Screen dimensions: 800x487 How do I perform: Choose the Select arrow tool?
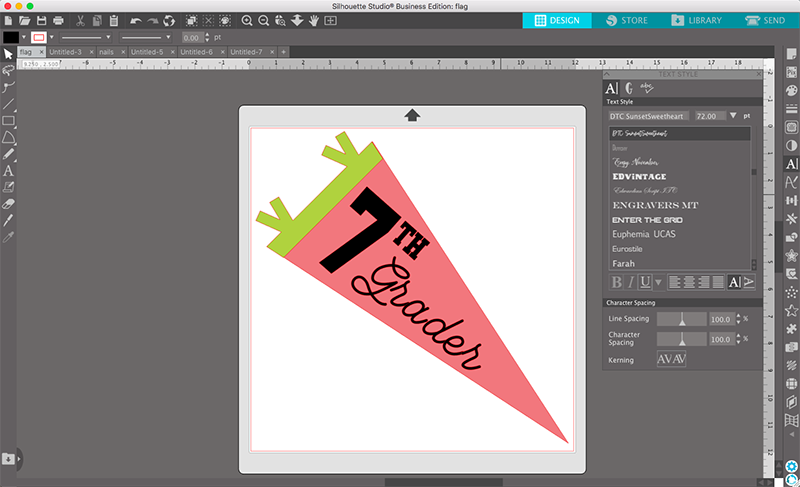(x=8, y=54)
